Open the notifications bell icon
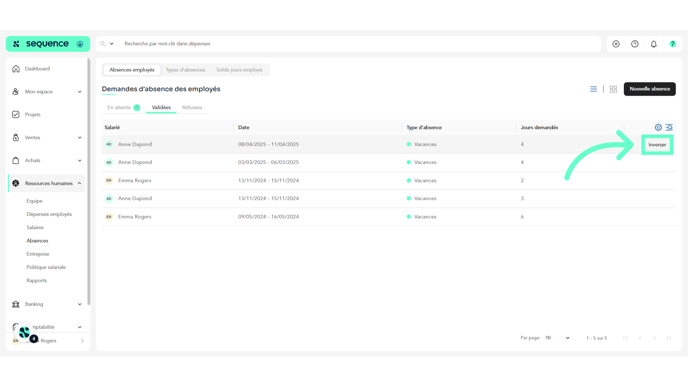 pyautogui.click(x=654, y=44)
